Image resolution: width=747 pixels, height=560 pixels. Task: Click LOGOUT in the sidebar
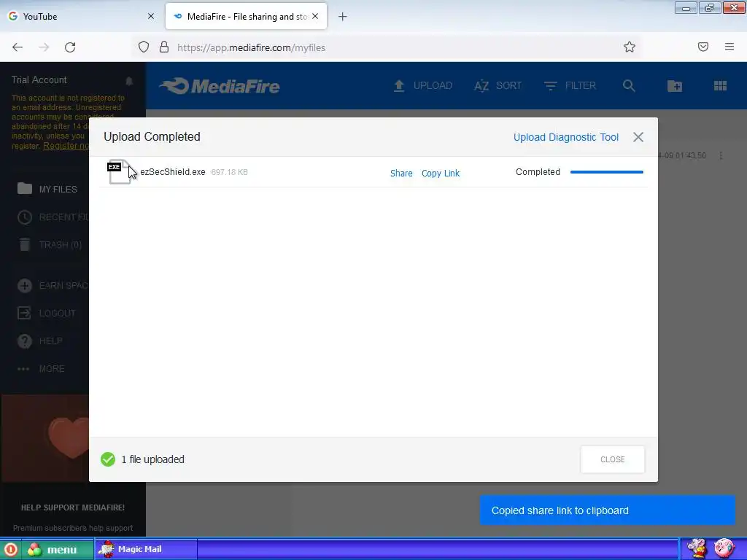(47, 314)
